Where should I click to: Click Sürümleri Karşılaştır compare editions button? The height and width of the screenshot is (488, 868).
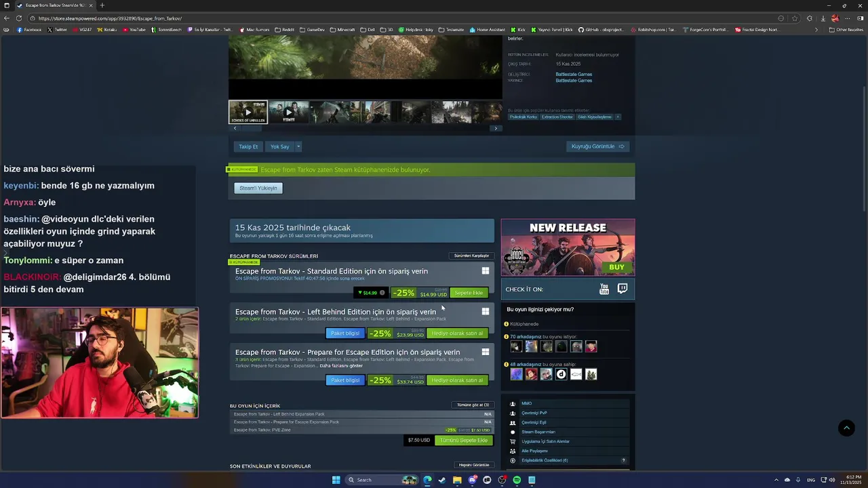[x=471, y=256]
